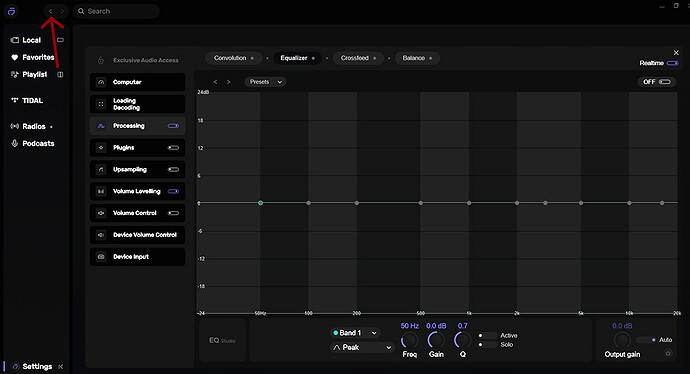Open the Playlist section
Image resolution: width=690 pixels, height=374 pixels.
[29, 74]
